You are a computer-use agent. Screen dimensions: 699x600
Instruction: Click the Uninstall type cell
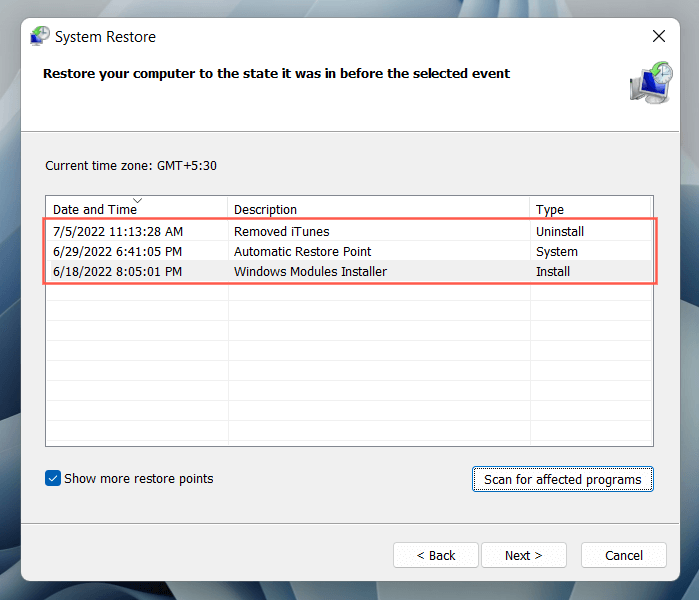(x=560, y=231)
